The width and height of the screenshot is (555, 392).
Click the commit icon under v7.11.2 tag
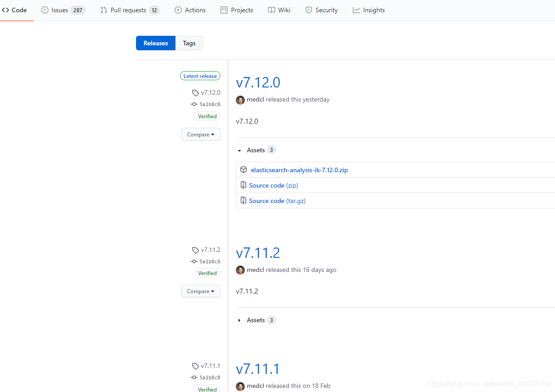(x=194, y=261)
